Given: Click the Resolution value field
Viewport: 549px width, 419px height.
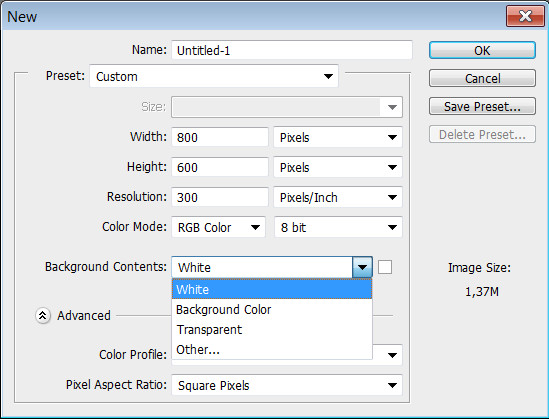Looking at the screenshot, I should (220, 197).
